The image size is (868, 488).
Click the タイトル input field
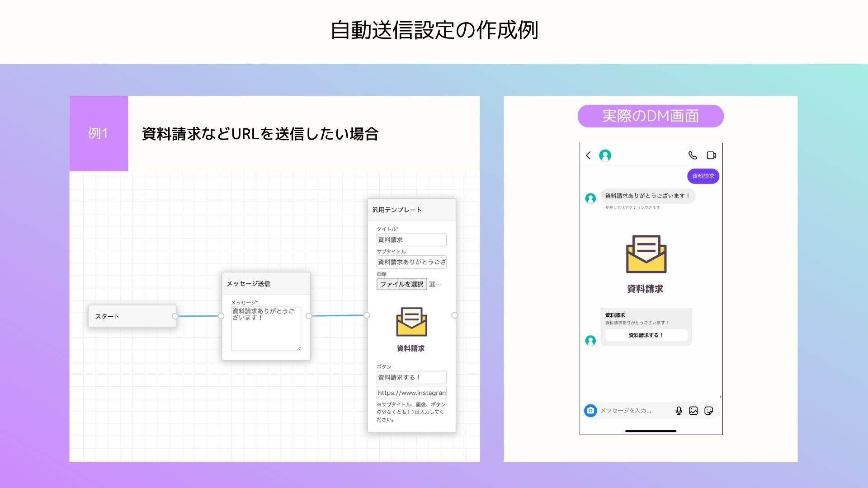coord(411,240)
